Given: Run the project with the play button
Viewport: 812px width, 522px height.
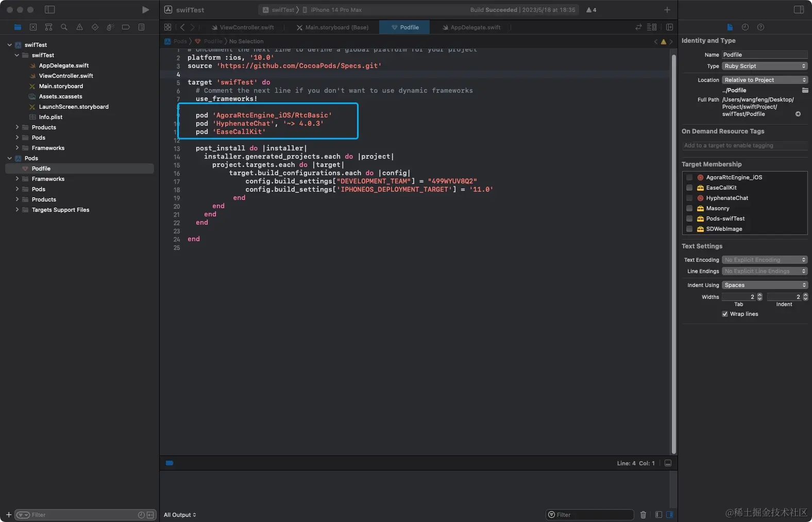Looking at the screenshot, I should (x=145, y=10).
